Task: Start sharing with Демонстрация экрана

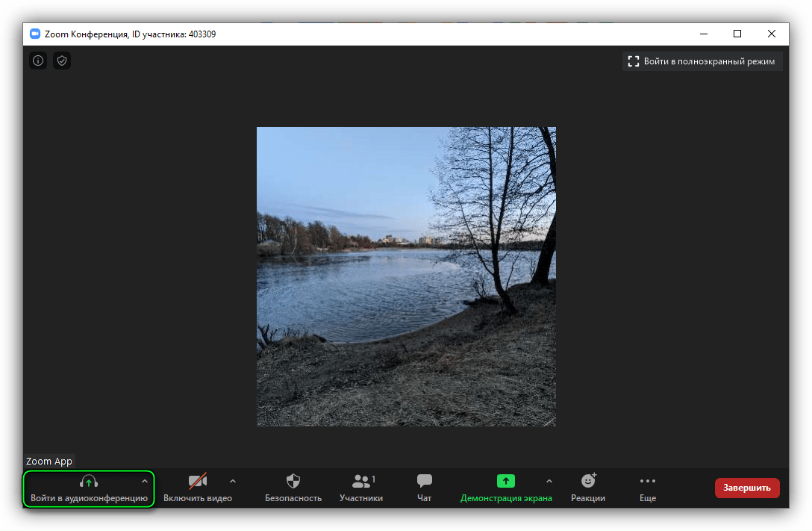Action: click(506, 488)
